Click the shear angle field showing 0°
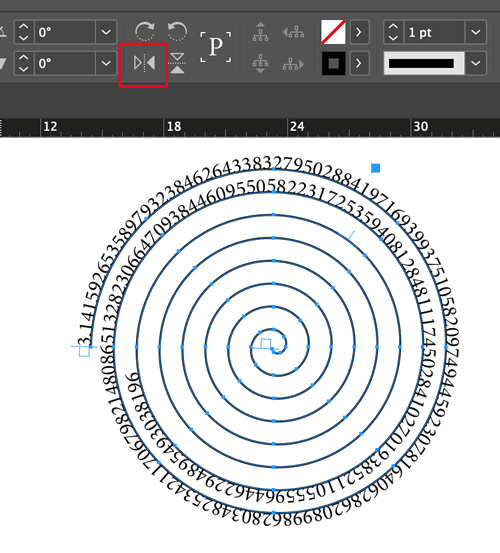 (65, 63)
